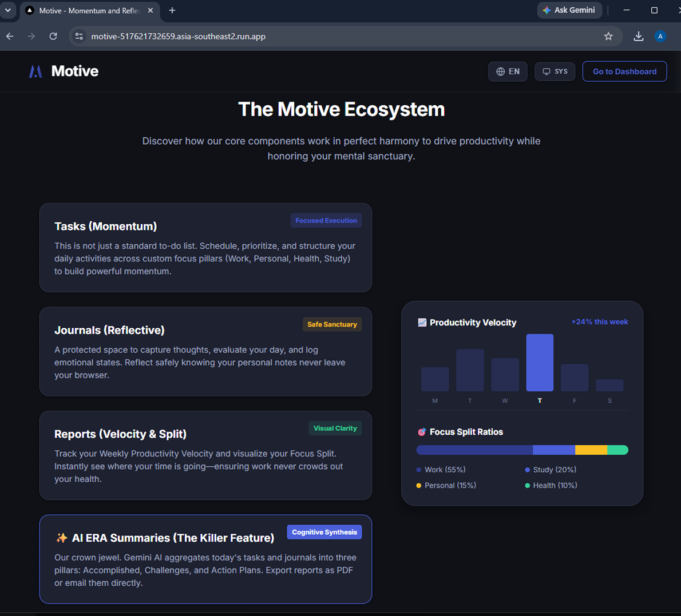Open a new browser tab

pyautogui.click(x=172, y=10)
